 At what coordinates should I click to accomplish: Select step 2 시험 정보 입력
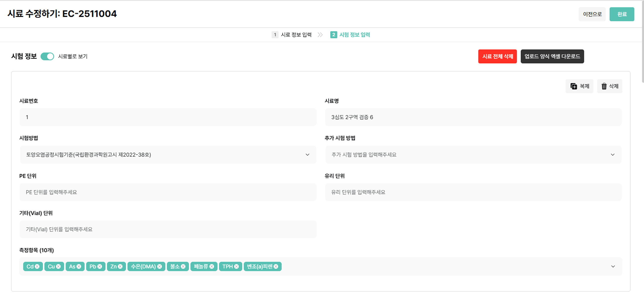(350, 35)
